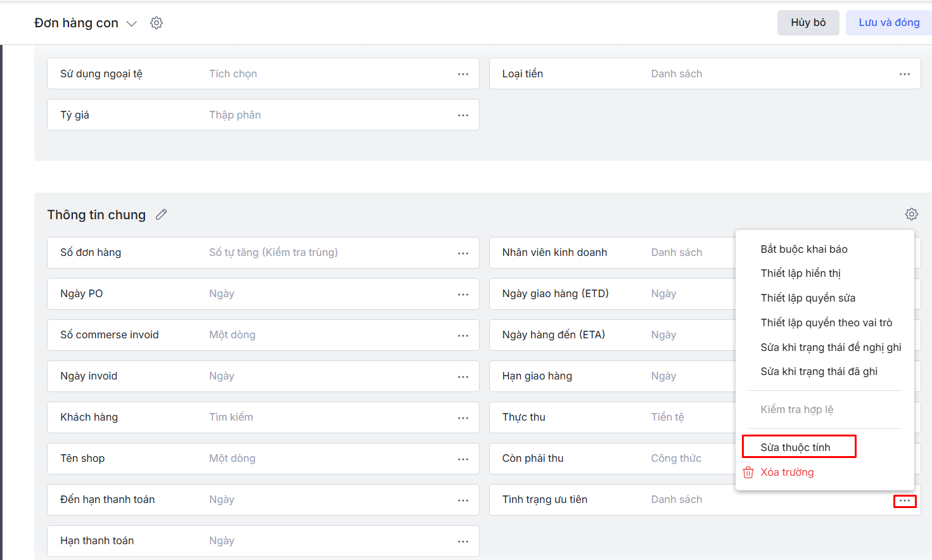The width and height of the screenshot is (932, 560).
Task: Select Sửa thuộc tính in the context menu
Action: pyautogui.click(x=795, y=447)
